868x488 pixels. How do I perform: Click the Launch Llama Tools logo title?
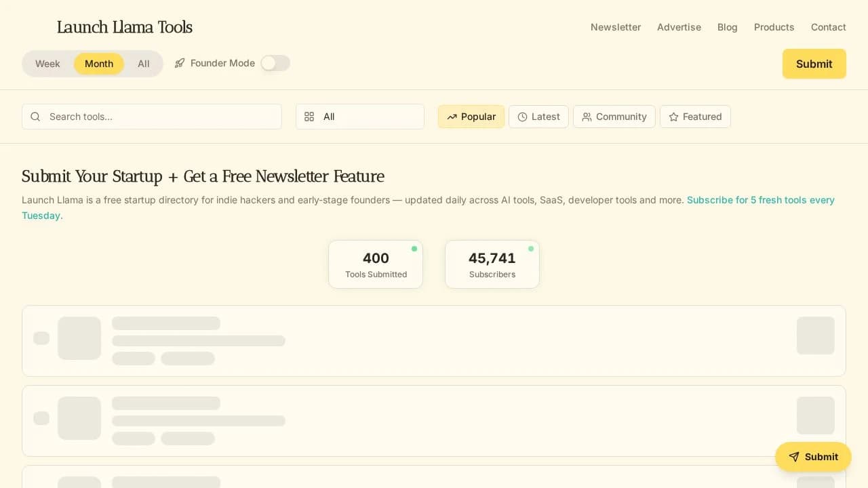click(124, 27)
